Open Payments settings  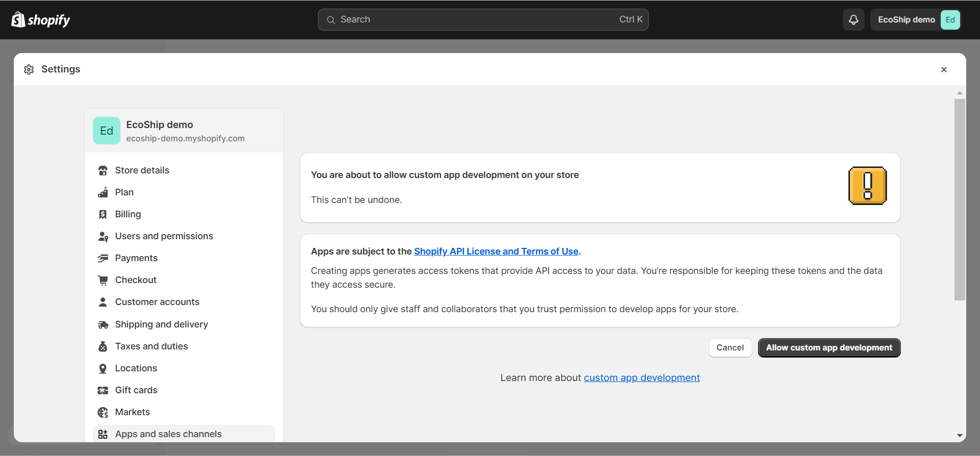point(184,258)
